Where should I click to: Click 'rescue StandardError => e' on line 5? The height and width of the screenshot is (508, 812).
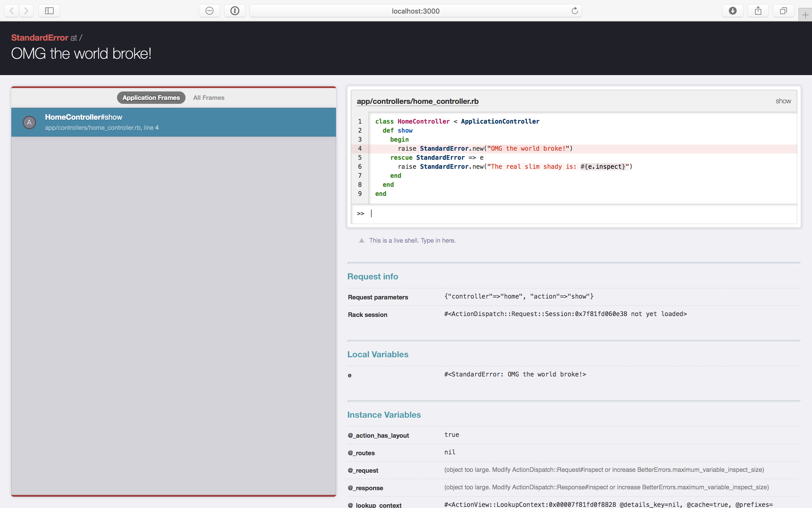[436, 157]
